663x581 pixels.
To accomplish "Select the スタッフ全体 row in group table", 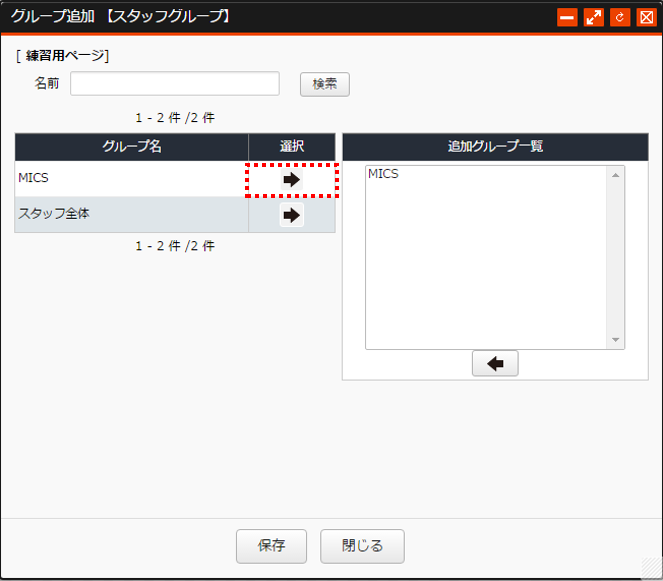I will [131, 214].
